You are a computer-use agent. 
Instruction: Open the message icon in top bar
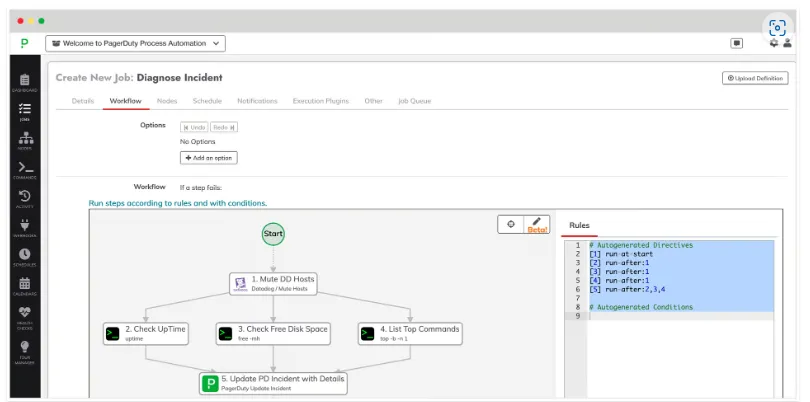tap(737, 43)
